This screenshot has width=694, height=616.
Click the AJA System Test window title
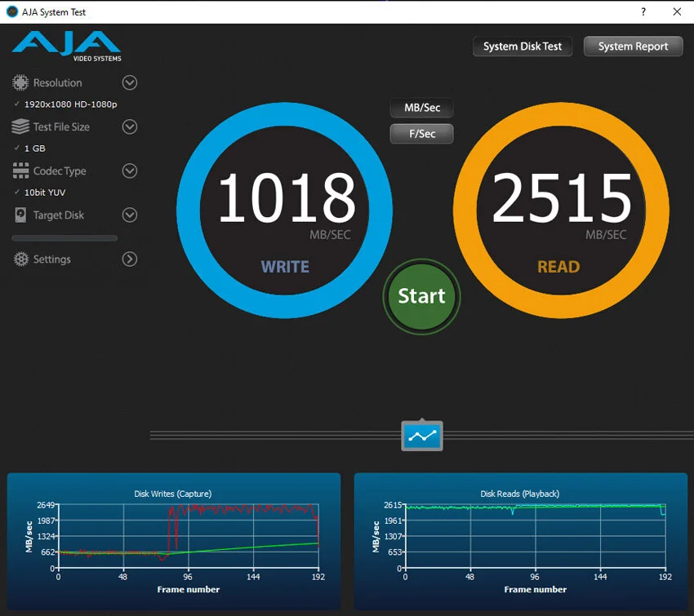pyautogui.click(x=54, y=12)
